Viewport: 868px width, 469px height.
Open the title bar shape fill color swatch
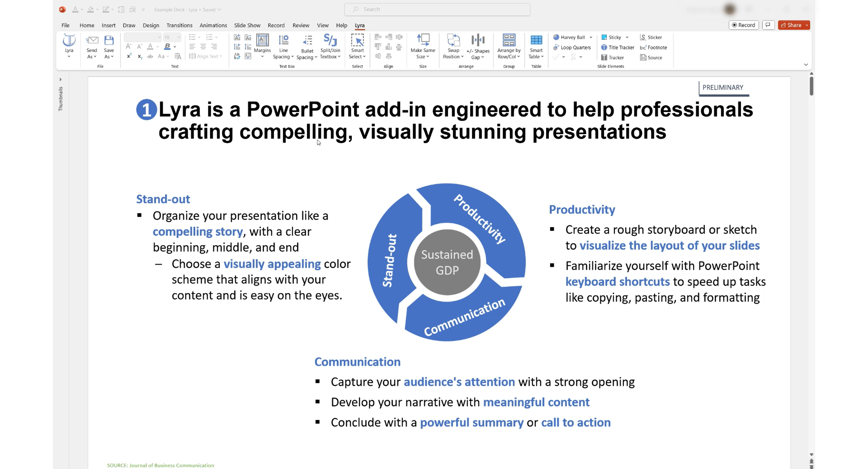pyautogui.click(x=90, y=9)
